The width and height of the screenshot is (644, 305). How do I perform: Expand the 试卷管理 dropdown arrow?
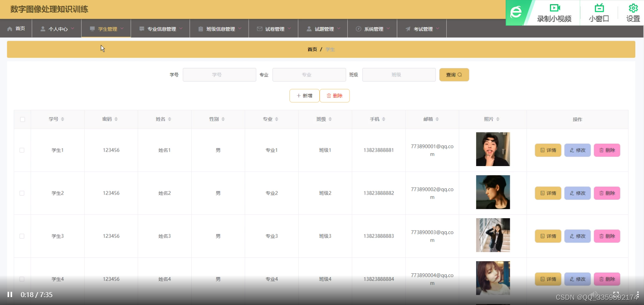[x=289, y=28]
